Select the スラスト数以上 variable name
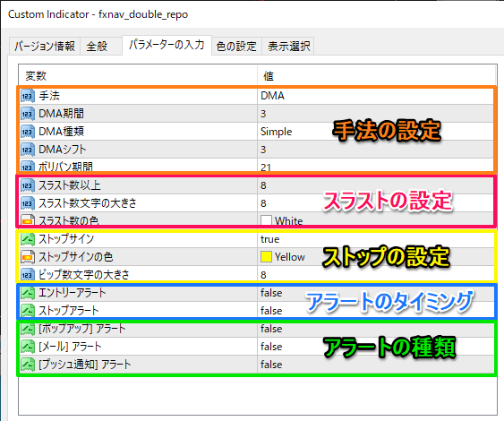 click(70, 185)
